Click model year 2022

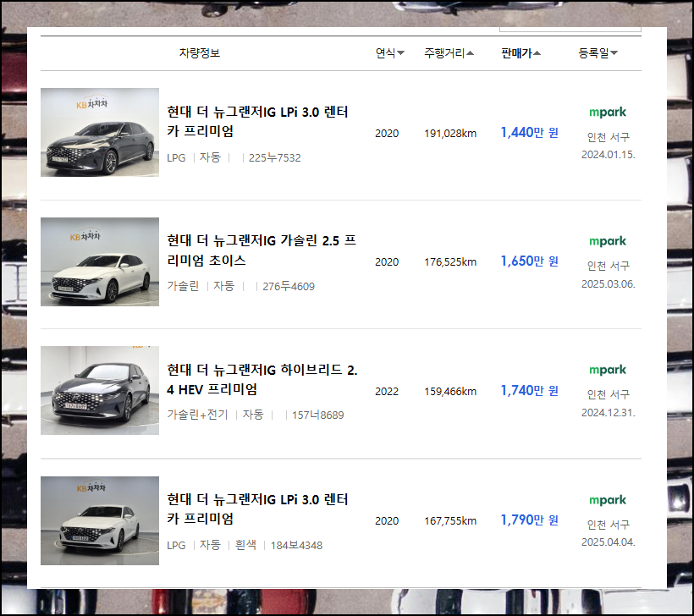click(387, 391)
